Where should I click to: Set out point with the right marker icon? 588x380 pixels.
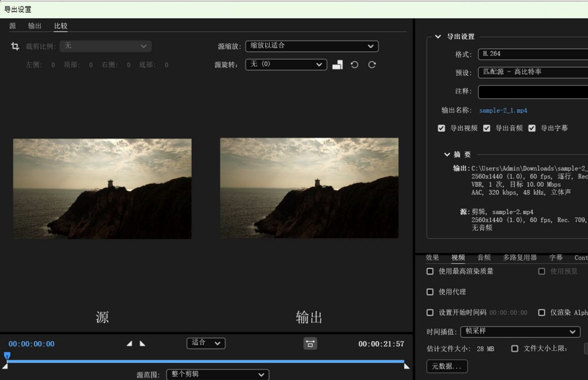(142, 343)
